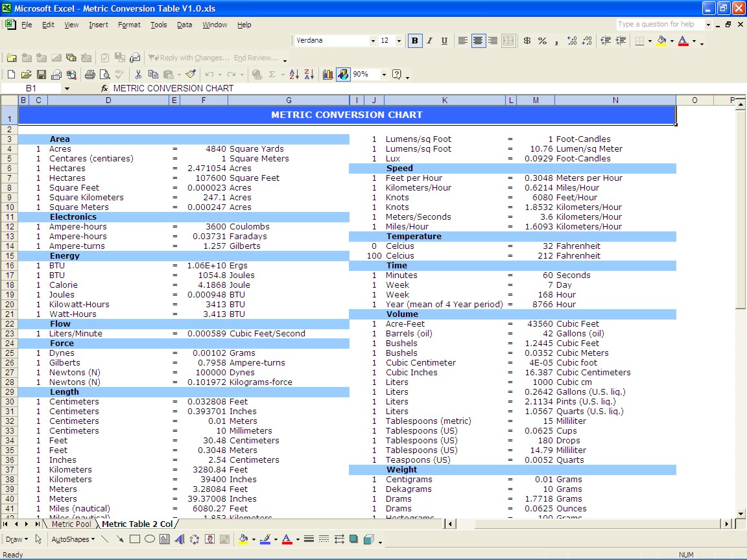Click the Copy icon
This screenshot has width=747, height=560.
153,75
